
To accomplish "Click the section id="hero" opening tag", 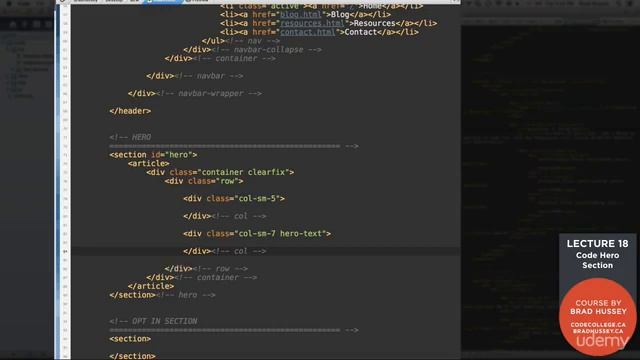I will (153, 155).
